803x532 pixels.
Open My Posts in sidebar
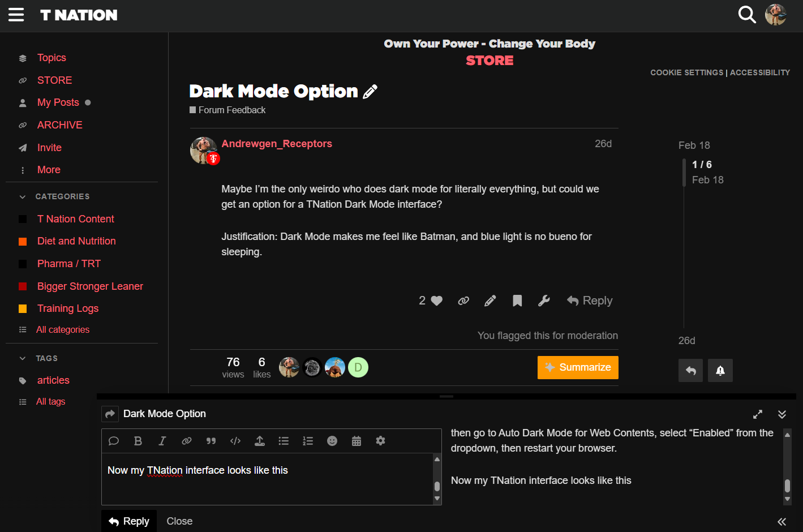coord(58,102)
